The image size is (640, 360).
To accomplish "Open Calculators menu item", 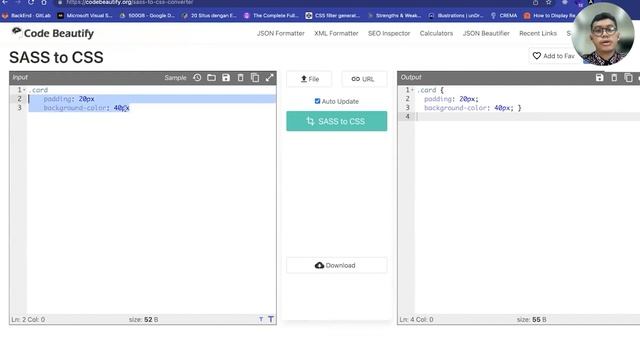I will (x=436, y=33).
